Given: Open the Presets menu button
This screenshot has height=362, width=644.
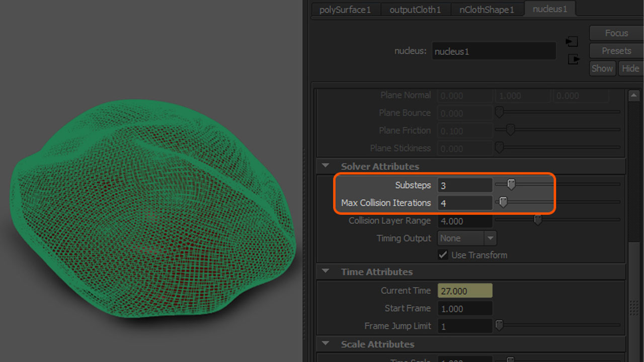Looking at the screenshot, I should tap(616, 50).
